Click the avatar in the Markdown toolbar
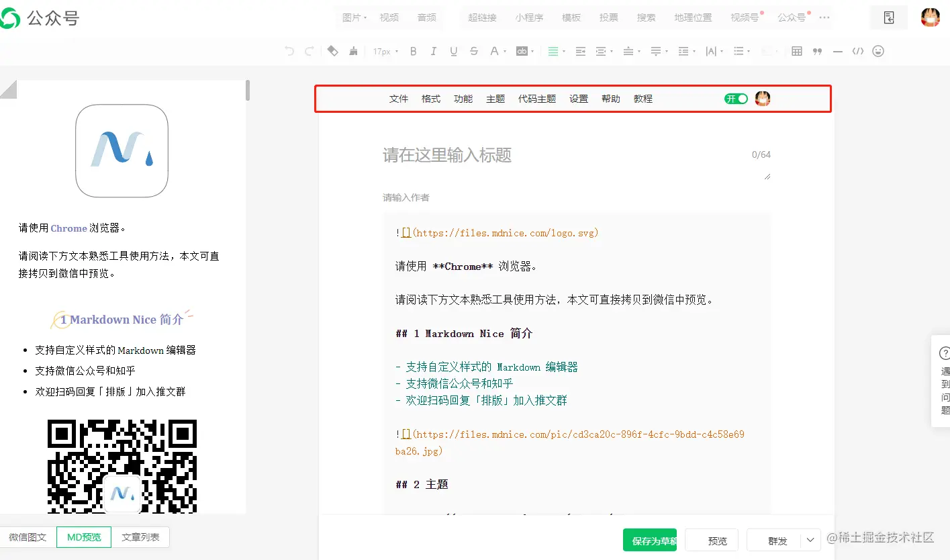 coord(763,99)
